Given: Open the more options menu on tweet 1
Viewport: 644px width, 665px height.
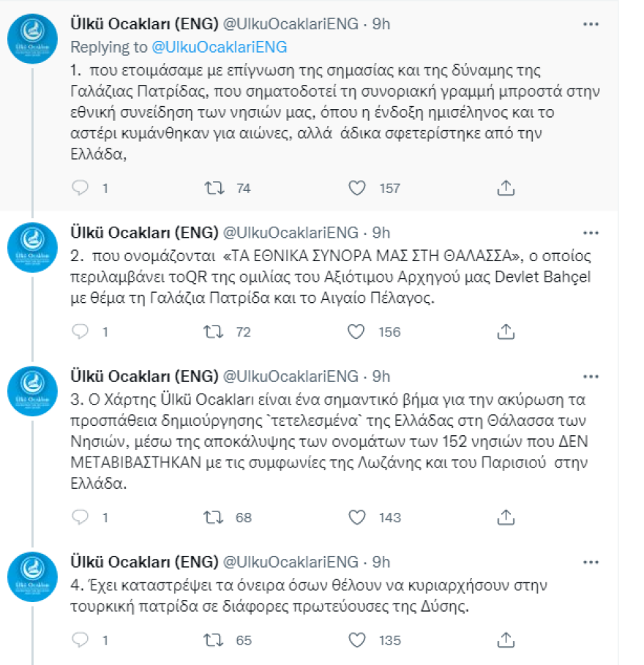Looking at the screenshot, I should (x=591, y=23).
